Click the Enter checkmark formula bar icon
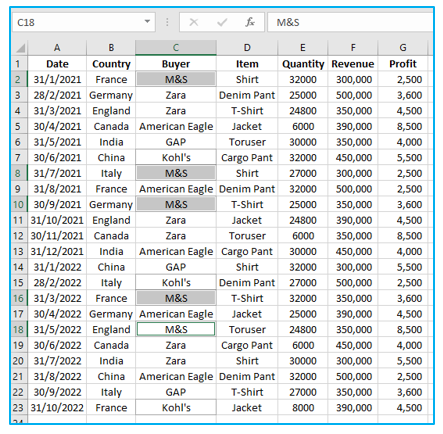 pos(222,22)
